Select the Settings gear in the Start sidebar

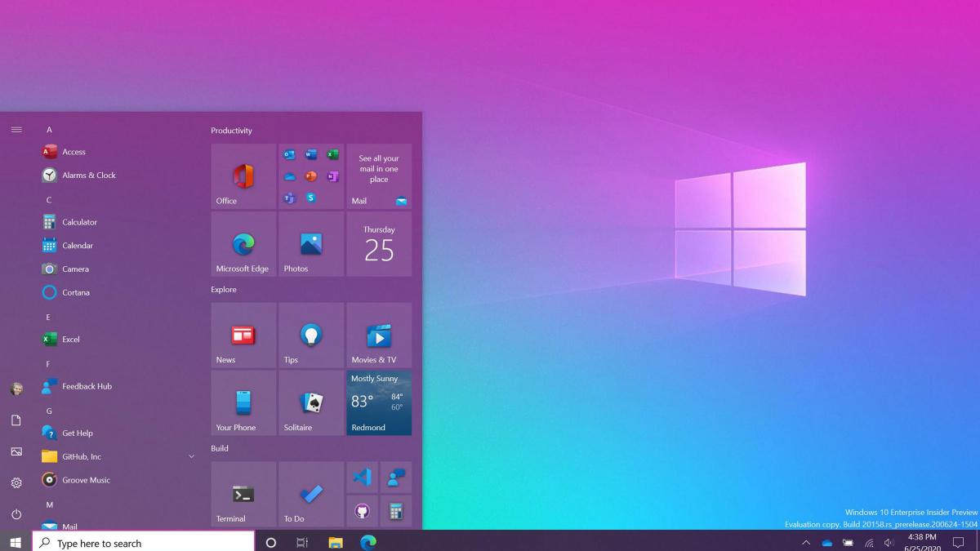coord(16,482)
